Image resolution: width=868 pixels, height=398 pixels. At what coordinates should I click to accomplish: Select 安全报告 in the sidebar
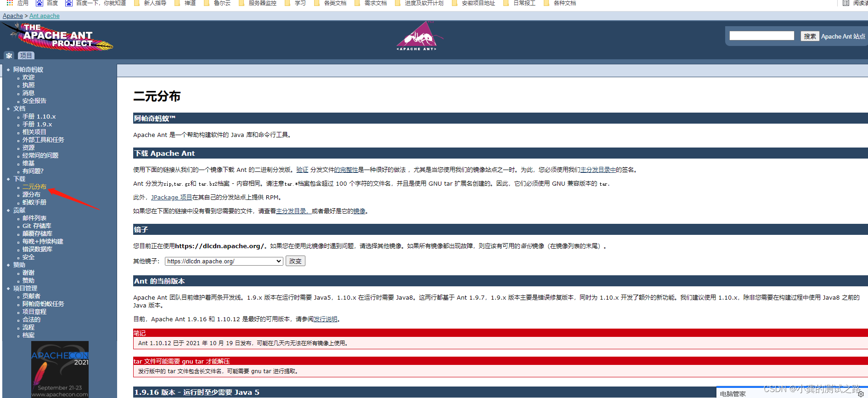(34, 101)
